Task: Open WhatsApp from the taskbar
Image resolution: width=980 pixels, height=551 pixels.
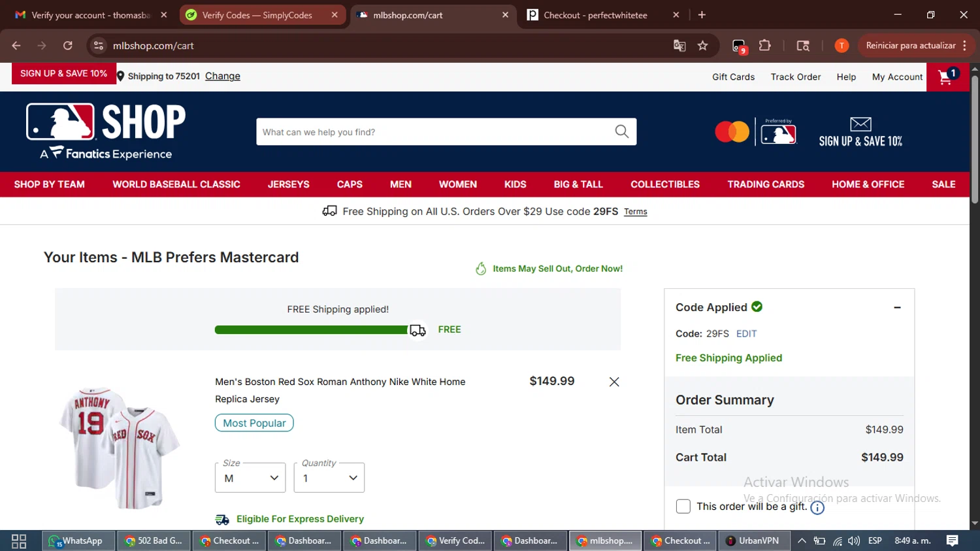Action: pos(78,541)
